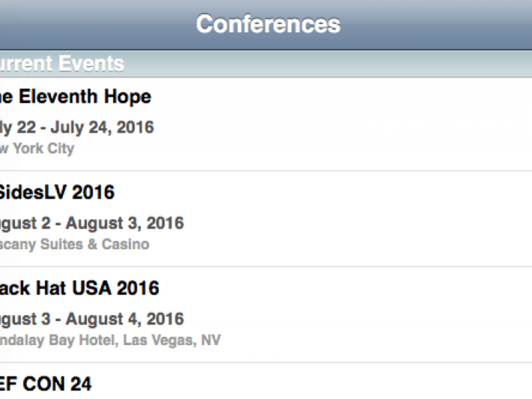Click the Mandalay Bay Hotel, Las Vegas venue text
This screenshot has height=399, width=532.
(x=110, y=340)
